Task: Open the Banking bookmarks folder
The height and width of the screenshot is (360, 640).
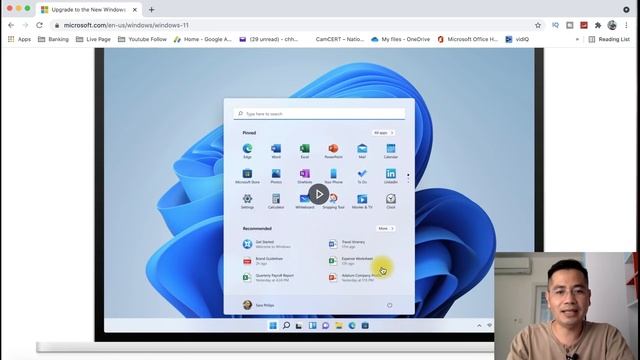Action: [x=53, y=39]
